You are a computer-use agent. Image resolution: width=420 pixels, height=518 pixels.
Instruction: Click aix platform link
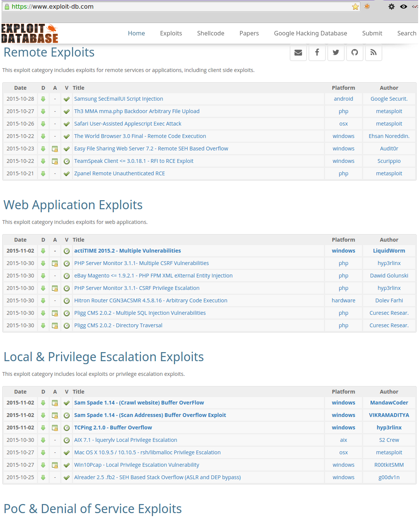point(344,440)
